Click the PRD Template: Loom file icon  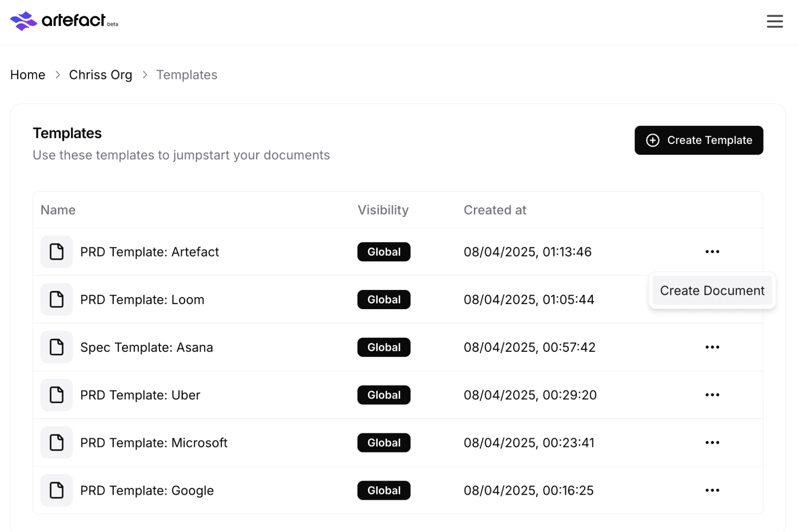click(x=57, y=300)
